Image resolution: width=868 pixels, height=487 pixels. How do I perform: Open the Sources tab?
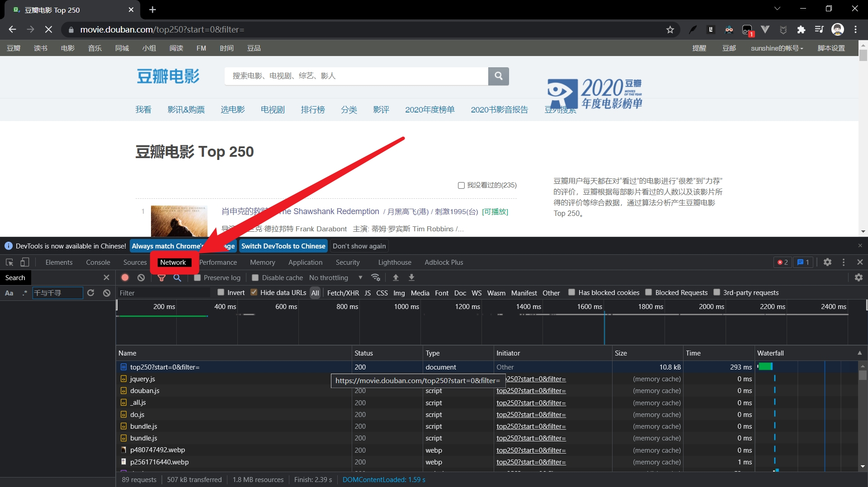click(135, 262)
